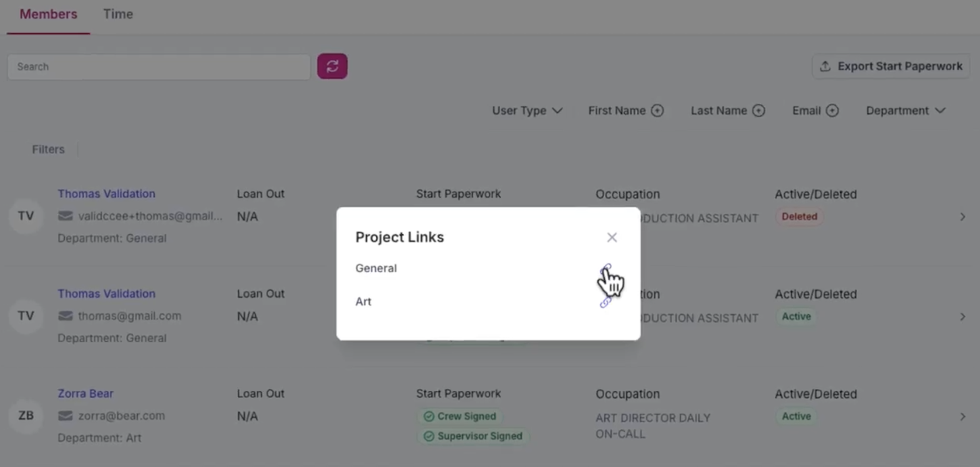This screenshot has width=980, height=467.
Task: Click the Active badge in the thomas@gmail.com row
Action: [796, 316]
